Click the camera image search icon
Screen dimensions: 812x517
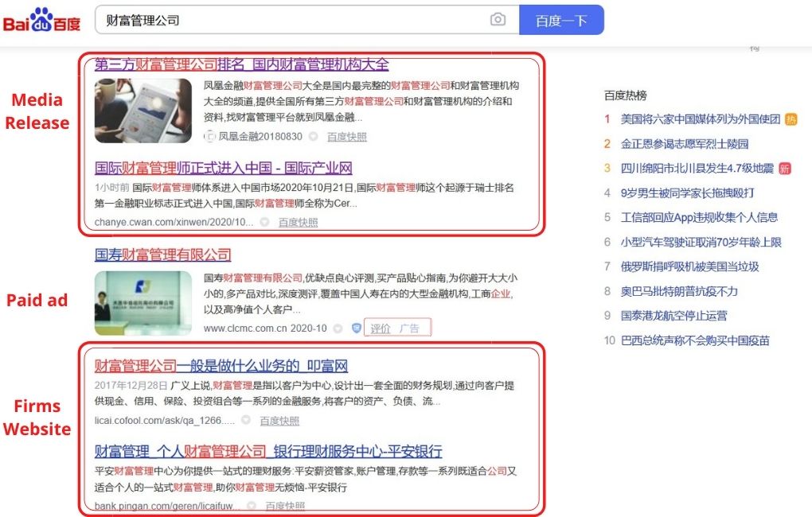(498, 20)
